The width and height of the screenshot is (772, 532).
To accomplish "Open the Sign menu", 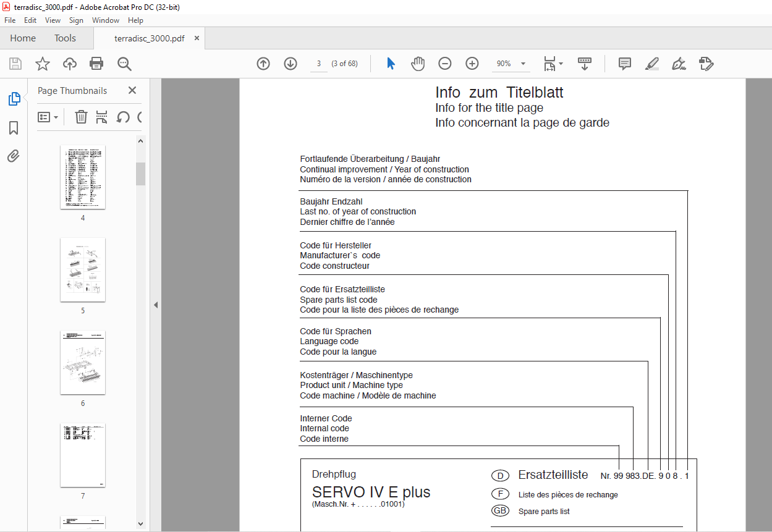I will 76,20.
